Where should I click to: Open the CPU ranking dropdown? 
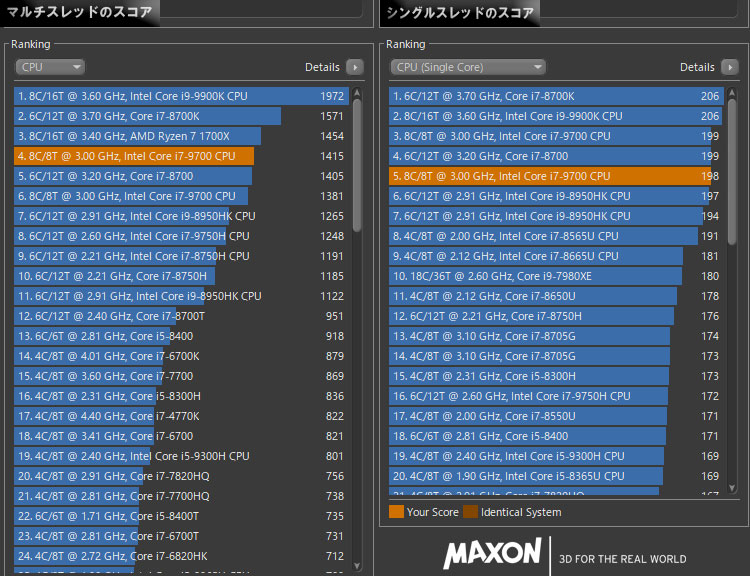(x=50, y=67)
